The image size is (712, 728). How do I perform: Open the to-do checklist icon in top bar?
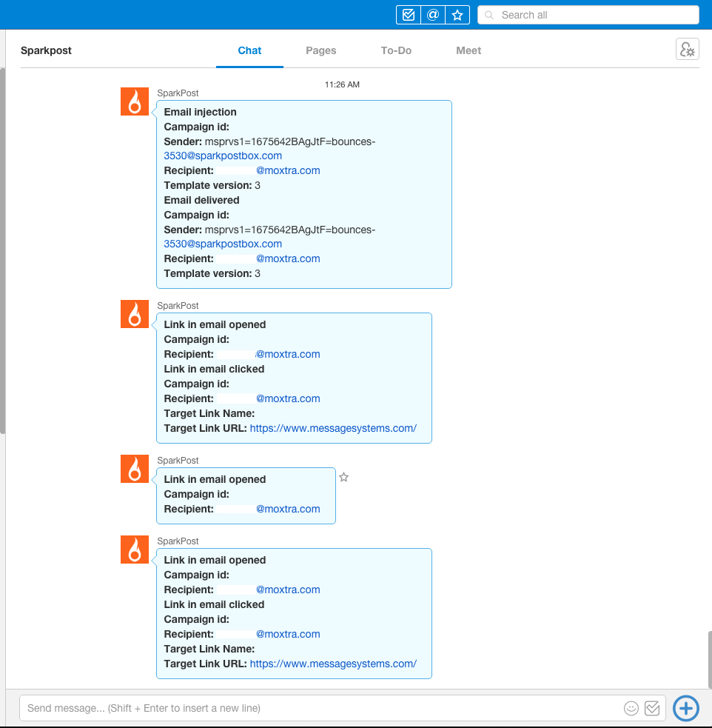409,15
